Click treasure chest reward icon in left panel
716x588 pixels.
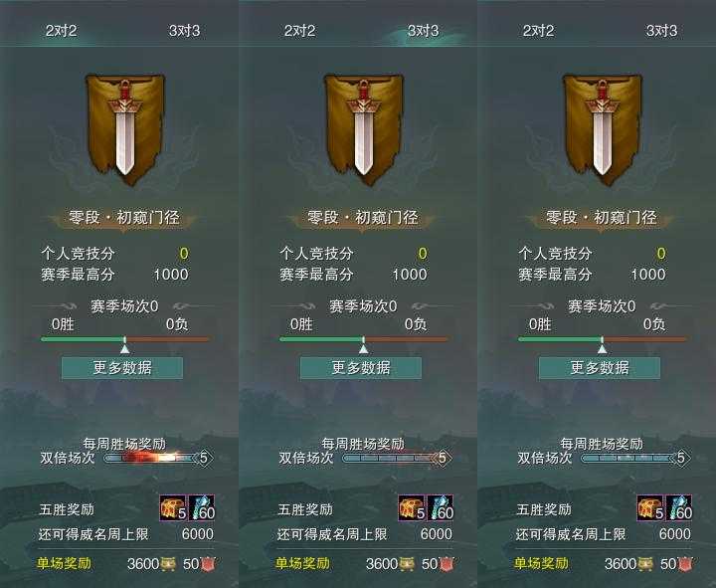tap(173, 507)
